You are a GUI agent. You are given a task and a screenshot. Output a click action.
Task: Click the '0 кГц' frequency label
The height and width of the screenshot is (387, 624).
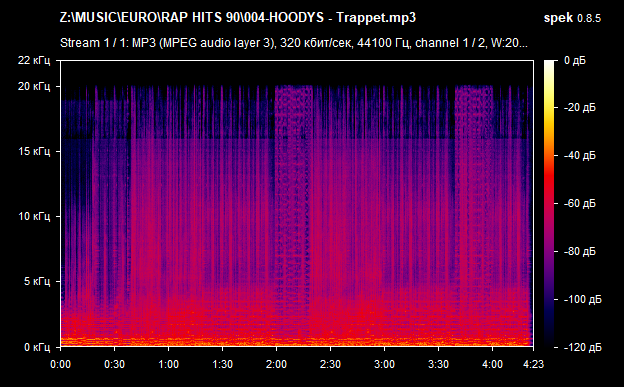click(x=37, y=347)
